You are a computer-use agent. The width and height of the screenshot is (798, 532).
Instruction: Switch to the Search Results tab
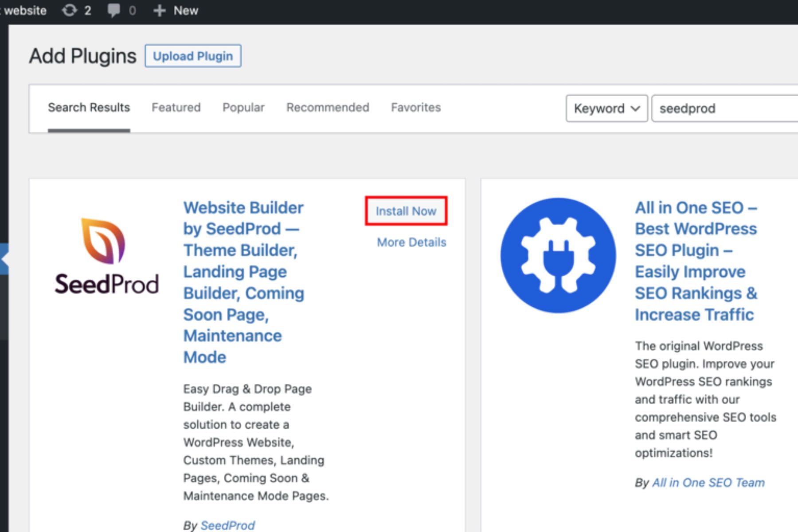tap(89, 107)
